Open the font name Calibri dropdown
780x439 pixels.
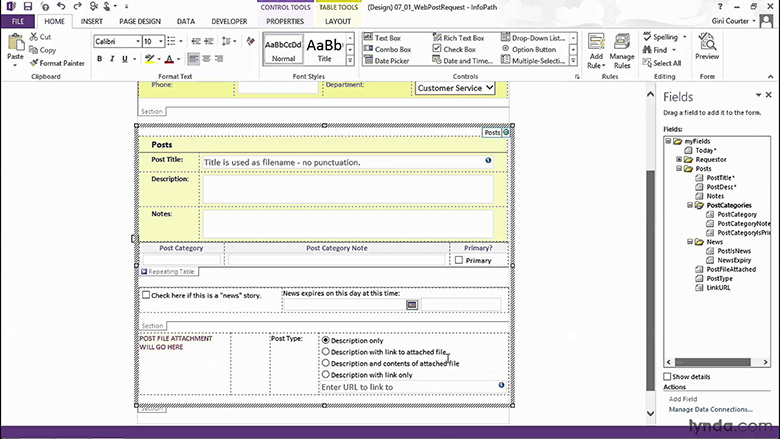coord(134,42)
